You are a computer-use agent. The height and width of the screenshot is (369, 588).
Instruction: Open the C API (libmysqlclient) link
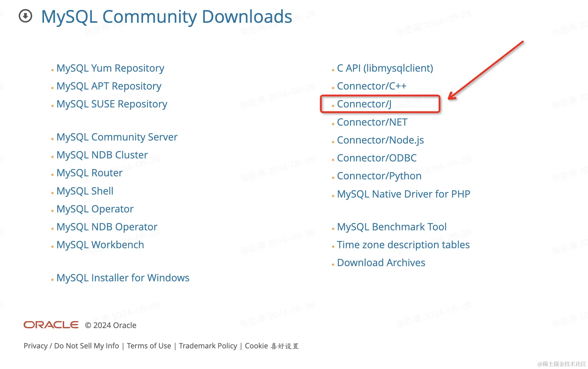385,68
